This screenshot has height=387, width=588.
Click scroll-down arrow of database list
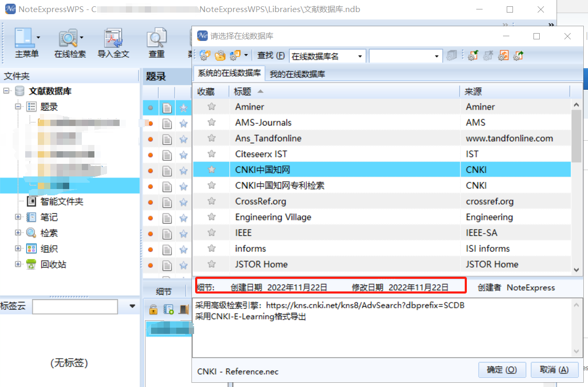(576, 269)
